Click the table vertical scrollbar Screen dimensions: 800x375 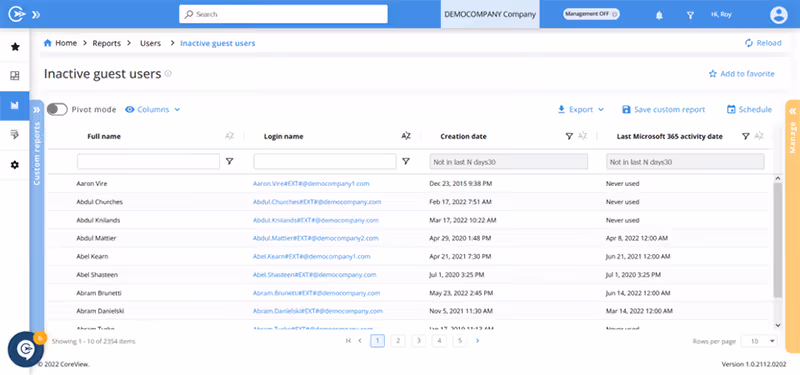778,240
